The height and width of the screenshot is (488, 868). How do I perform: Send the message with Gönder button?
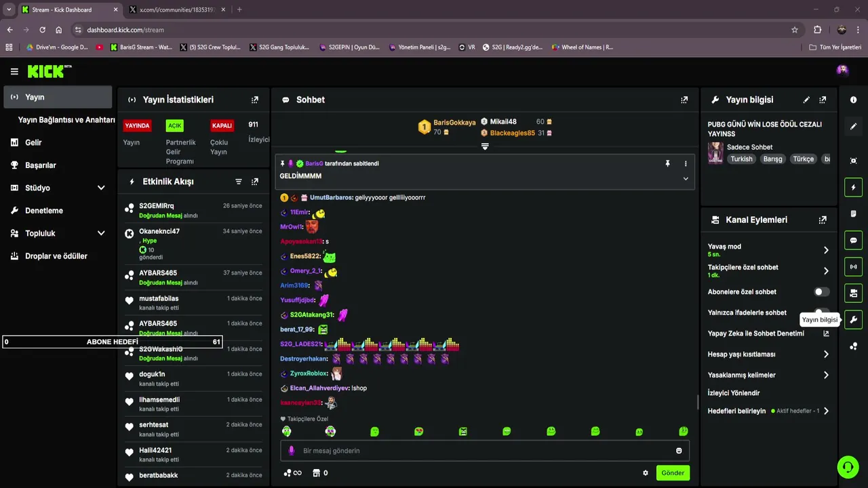point(673,473)
